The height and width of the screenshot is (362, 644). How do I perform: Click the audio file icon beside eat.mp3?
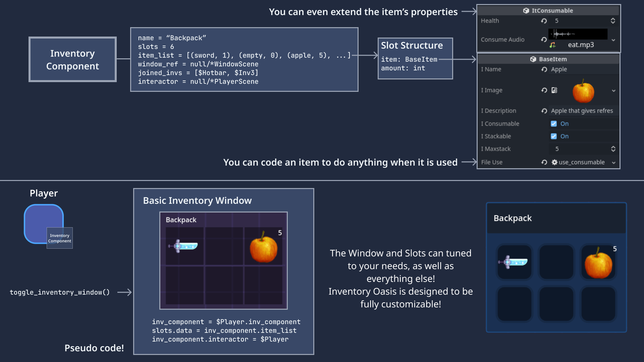coord(553,45)
